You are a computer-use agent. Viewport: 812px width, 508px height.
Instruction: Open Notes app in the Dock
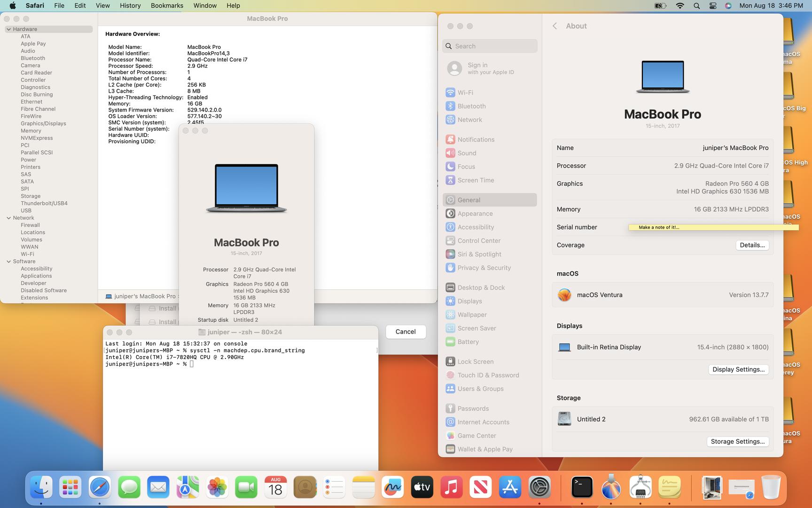pyautogui.click(x=363, y=487)
